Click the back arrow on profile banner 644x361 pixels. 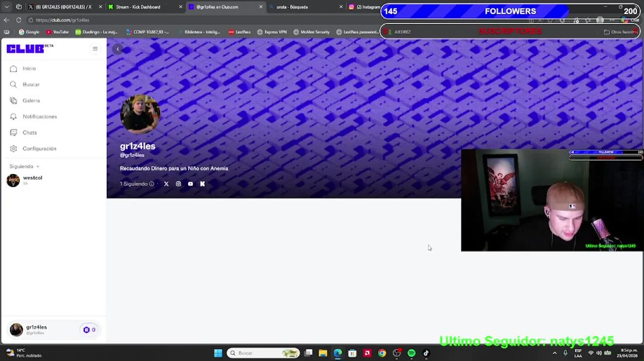point(118,49)
